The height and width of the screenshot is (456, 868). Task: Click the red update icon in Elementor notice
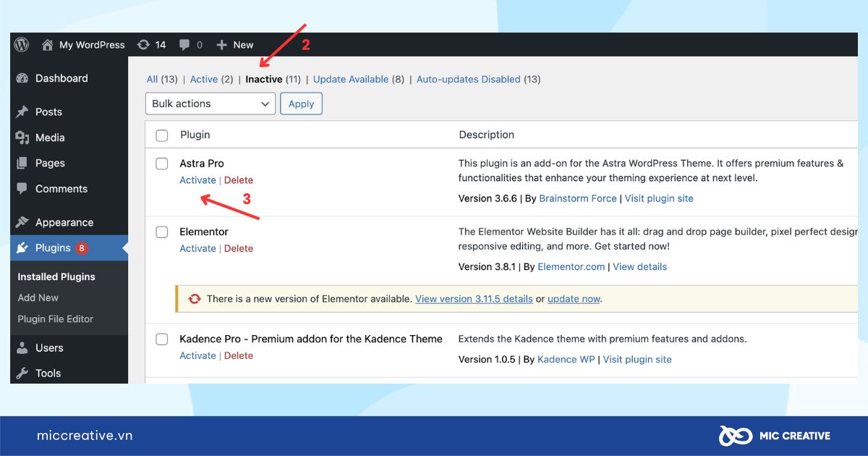195,298
